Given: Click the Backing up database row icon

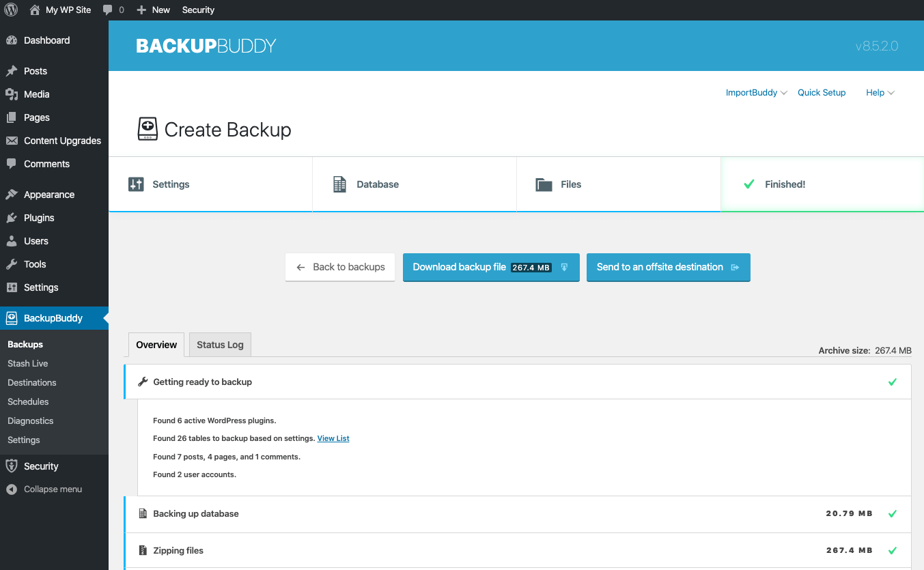Looking at the screenshot, I should coord(143,513).
